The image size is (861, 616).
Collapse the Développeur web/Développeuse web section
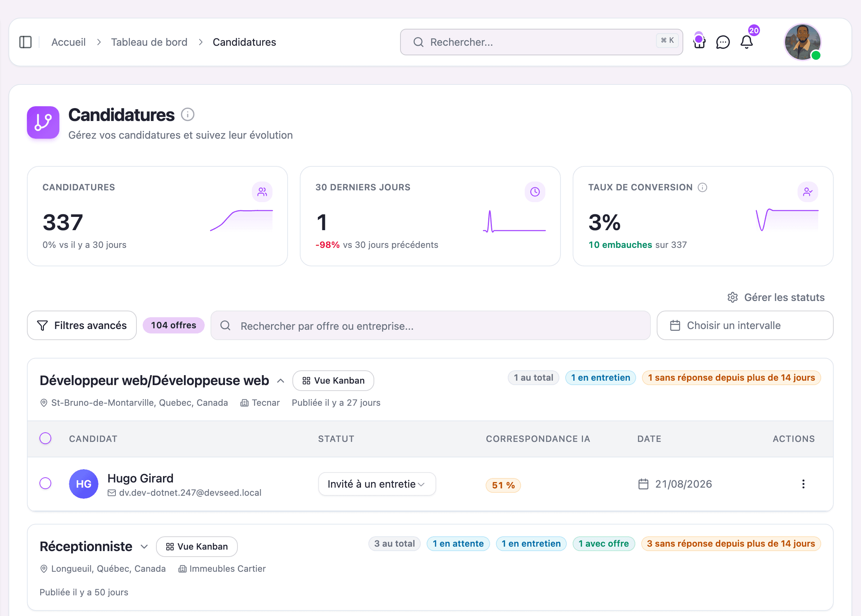pyautogui.click(x=281, y=381)
